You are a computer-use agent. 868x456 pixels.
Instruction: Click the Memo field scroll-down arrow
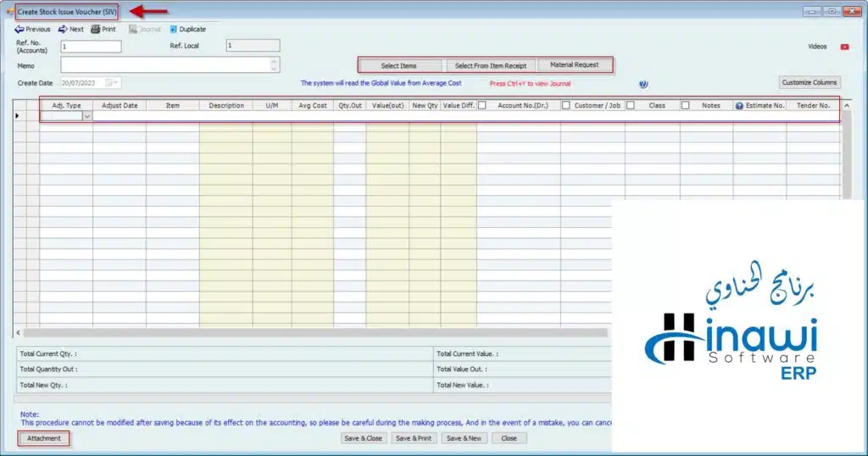(x=273, y=69)
